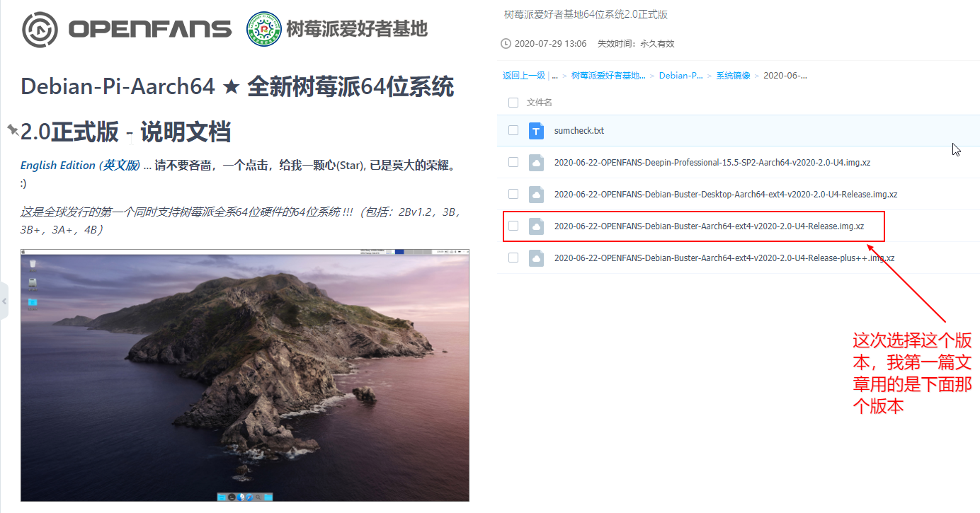The image size is (980, 513).
Task: Click the ellipsis breadcrumb after 返回上一级
Action: click(555, 76)
